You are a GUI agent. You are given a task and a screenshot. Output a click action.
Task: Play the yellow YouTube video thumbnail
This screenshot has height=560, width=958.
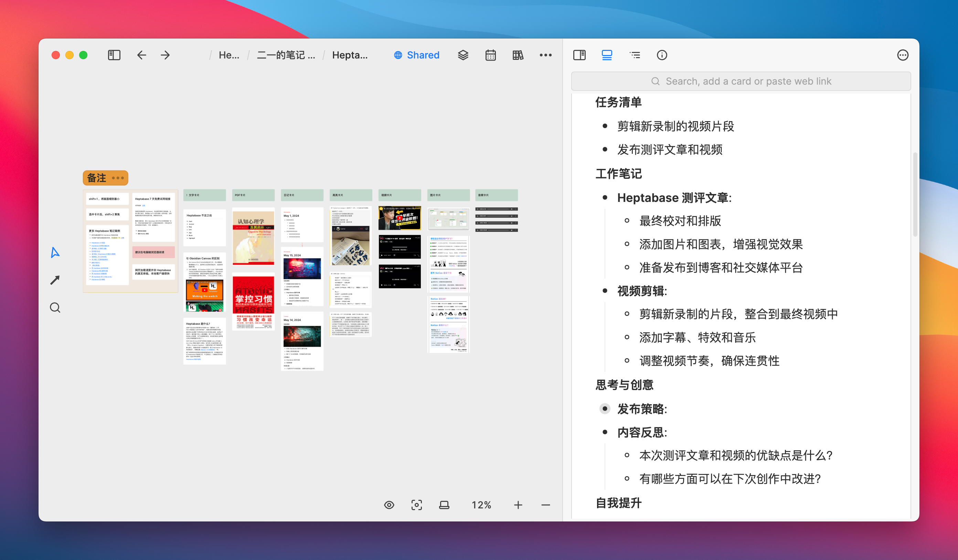point(400,218)
